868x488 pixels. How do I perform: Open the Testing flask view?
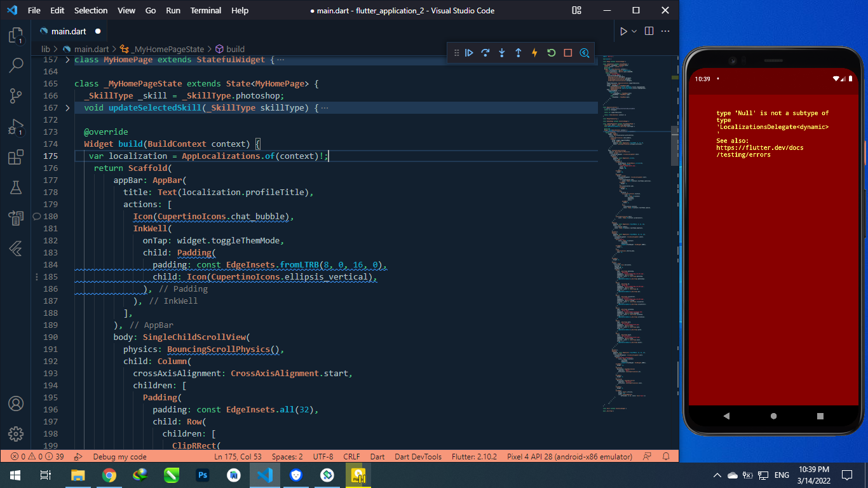pos(16,187)
